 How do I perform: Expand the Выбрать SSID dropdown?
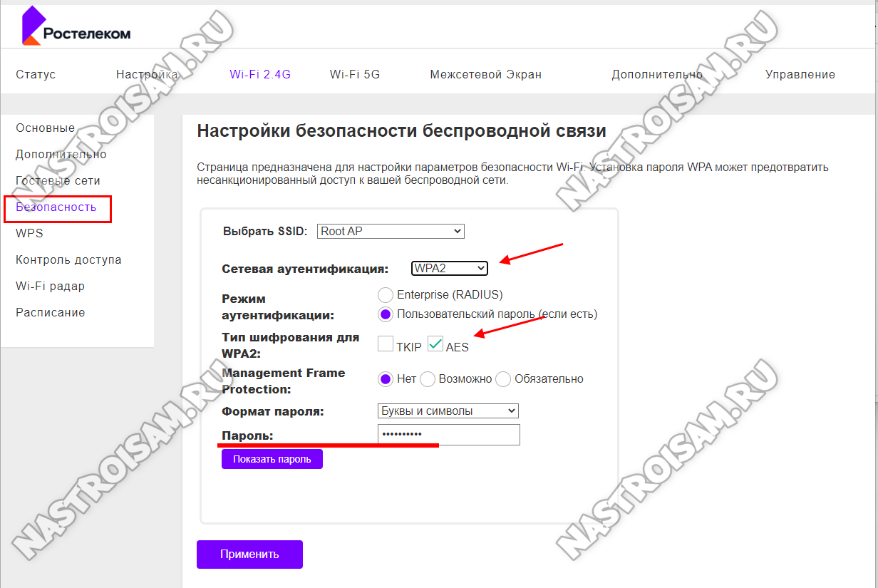[x=391, y=231]
